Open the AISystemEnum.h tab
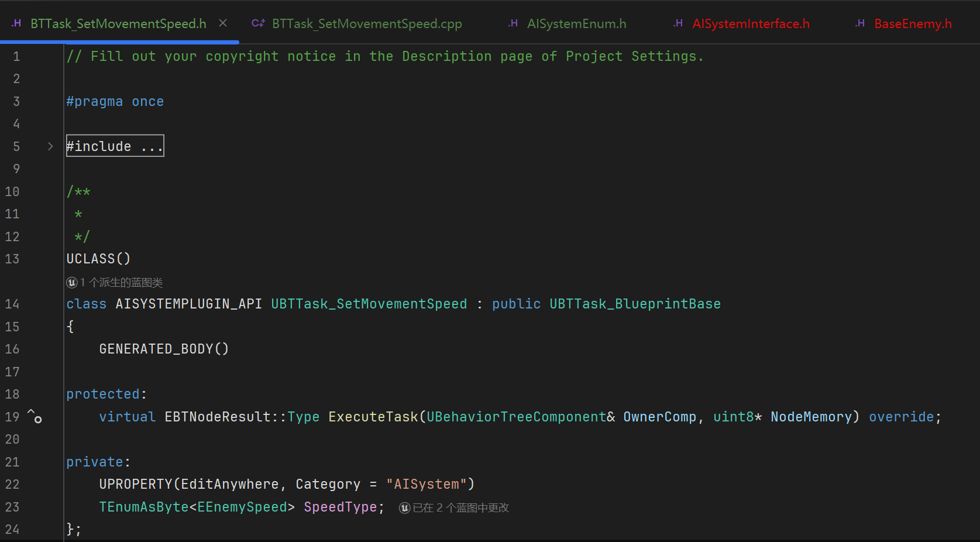This screenshot has height=542, width=980. pyautogui.click(x=568, y=23)
